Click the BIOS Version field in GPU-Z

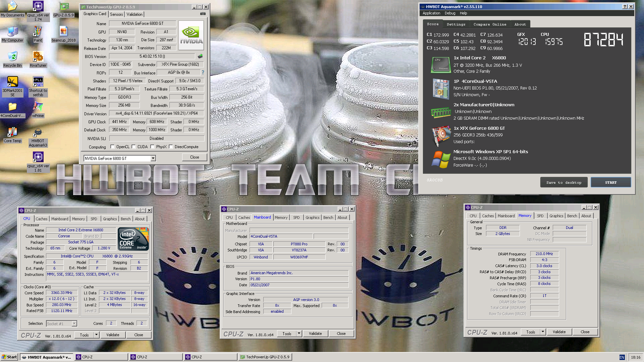(x=152, y=56)
